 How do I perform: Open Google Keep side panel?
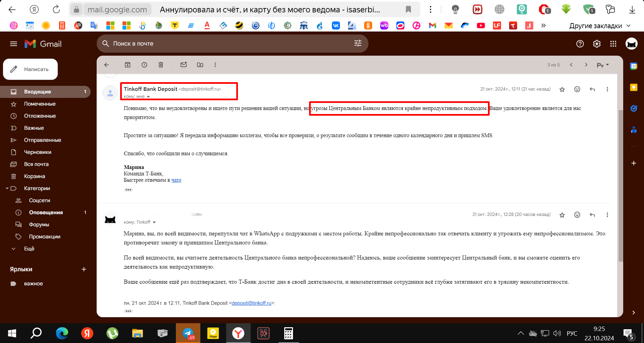click(x=634, y=88)
